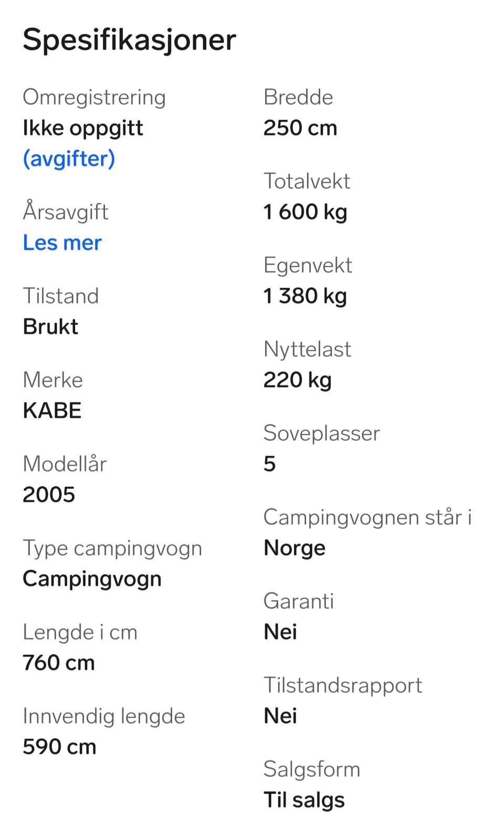Click the Ikke oppgitt value
The height and width of the screenshot is (822, 504).
pos(83,128)
